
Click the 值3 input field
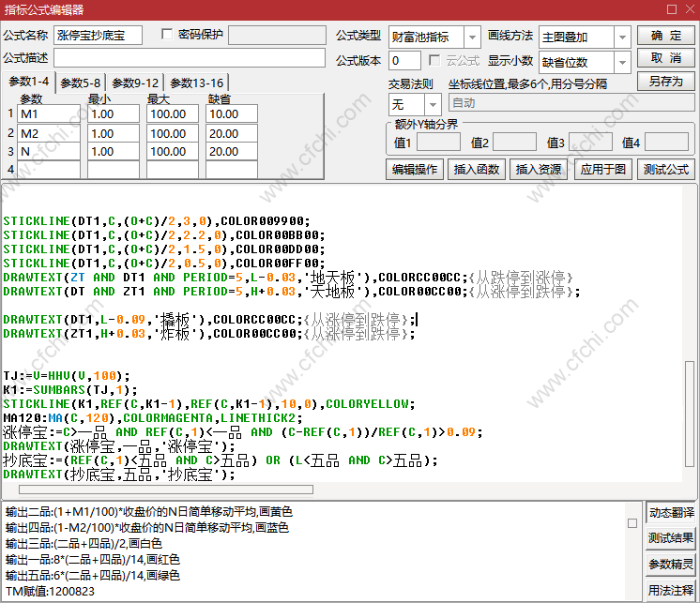coord(590,143)
